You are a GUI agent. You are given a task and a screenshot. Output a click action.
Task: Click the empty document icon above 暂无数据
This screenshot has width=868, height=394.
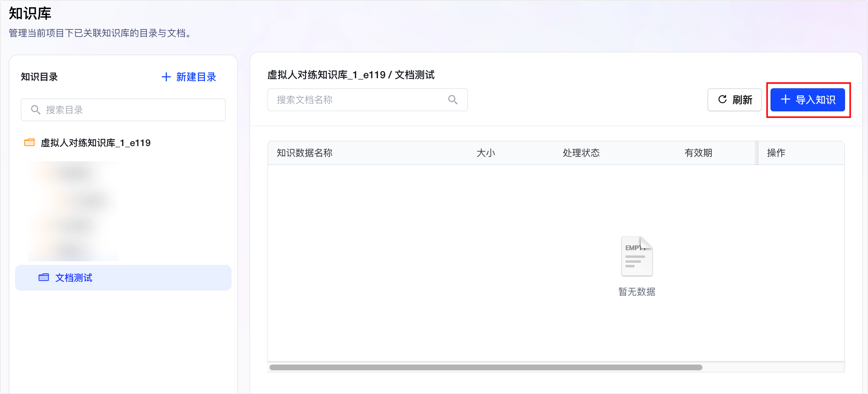pos(637,256)
